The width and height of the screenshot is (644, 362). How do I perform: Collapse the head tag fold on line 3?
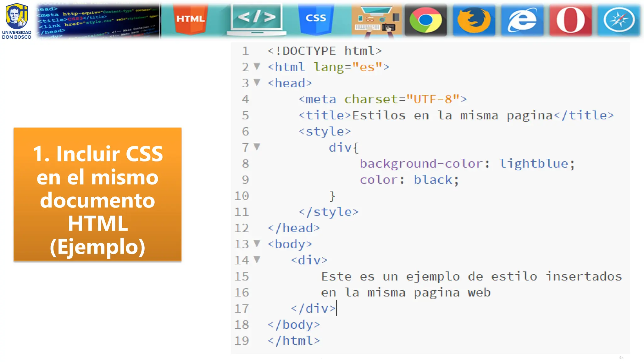257,82
